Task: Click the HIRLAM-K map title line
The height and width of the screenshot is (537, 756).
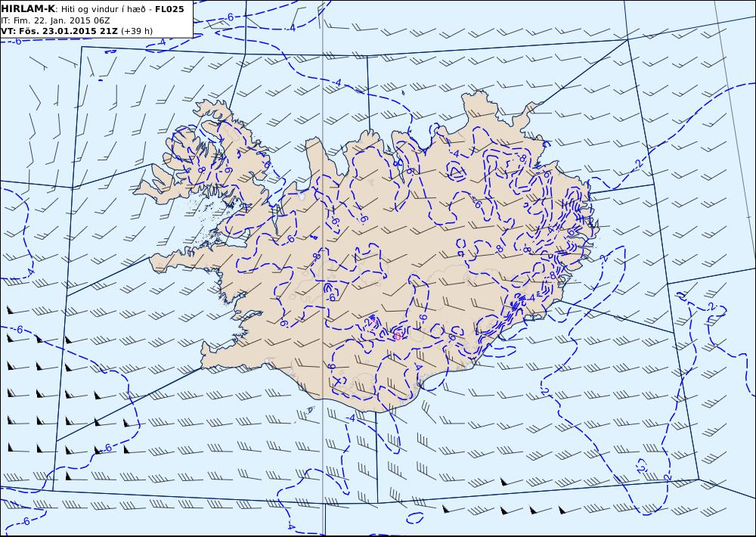Action: coord(92,9)
